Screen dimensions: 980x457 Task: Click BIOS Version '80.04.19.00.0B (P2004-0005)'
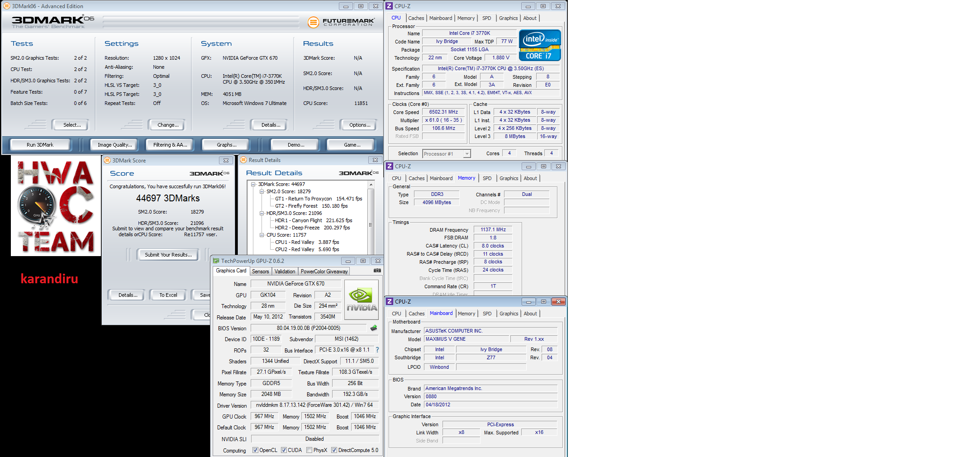(309, 328)
